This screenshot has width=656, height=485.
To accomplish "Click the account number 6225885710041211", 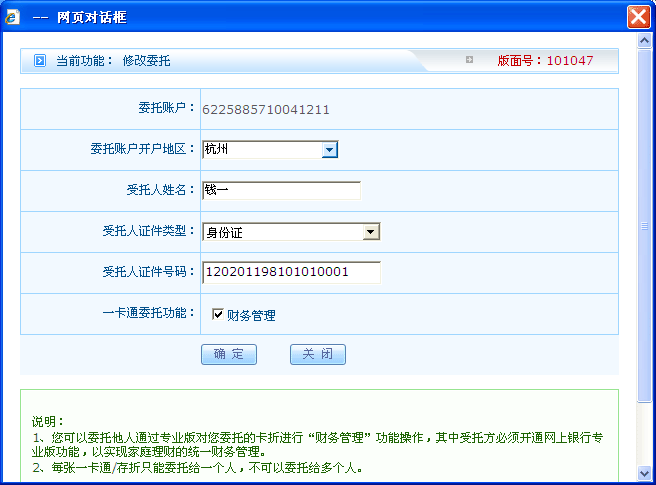I will (x=266, y=109).
